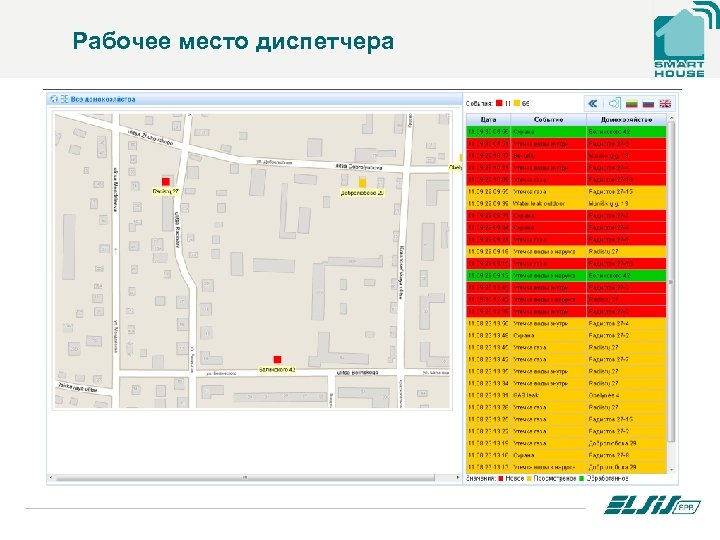Select the red Белинского 42 map marker
This screenshot has width=720, height=540.
[277, 359]
